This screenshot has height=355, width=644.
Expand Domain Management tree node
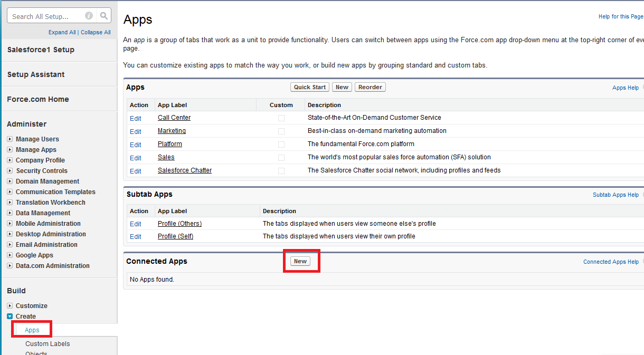[10, 181]
